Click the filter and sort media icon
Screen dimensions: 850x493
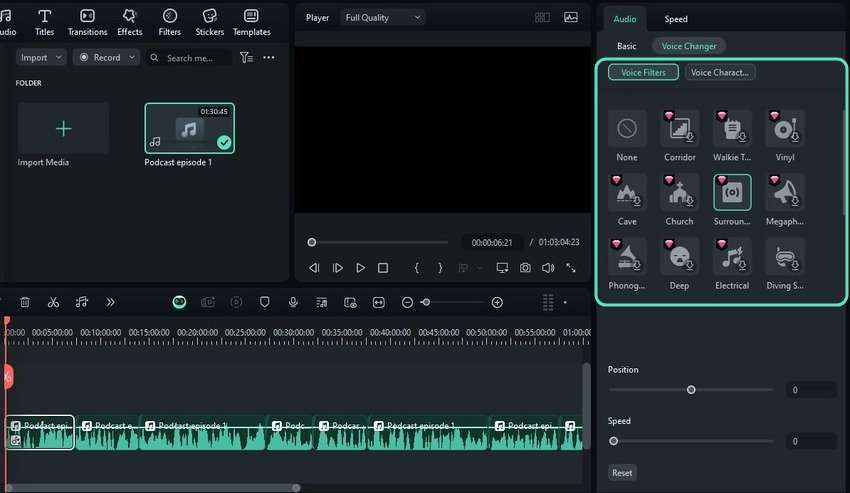(x=246, y=57)
